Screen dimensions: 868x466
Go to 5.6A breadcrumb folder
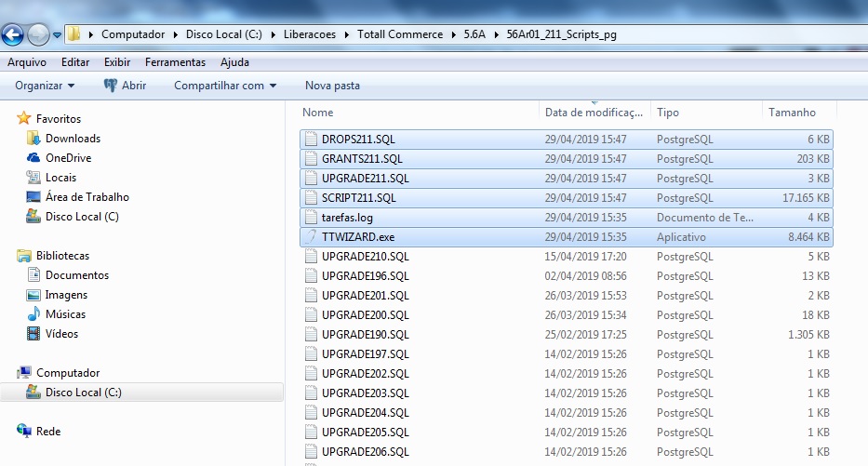click(474, 34)
